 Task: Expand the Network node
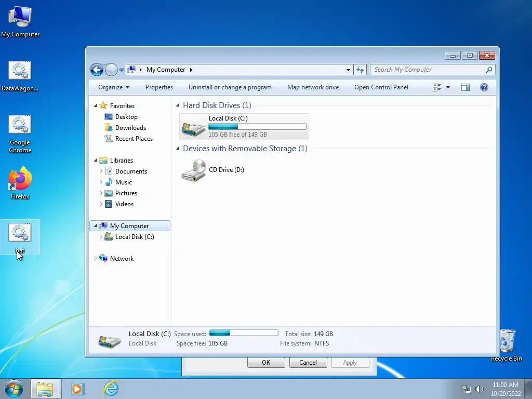[x=96, y=259]
